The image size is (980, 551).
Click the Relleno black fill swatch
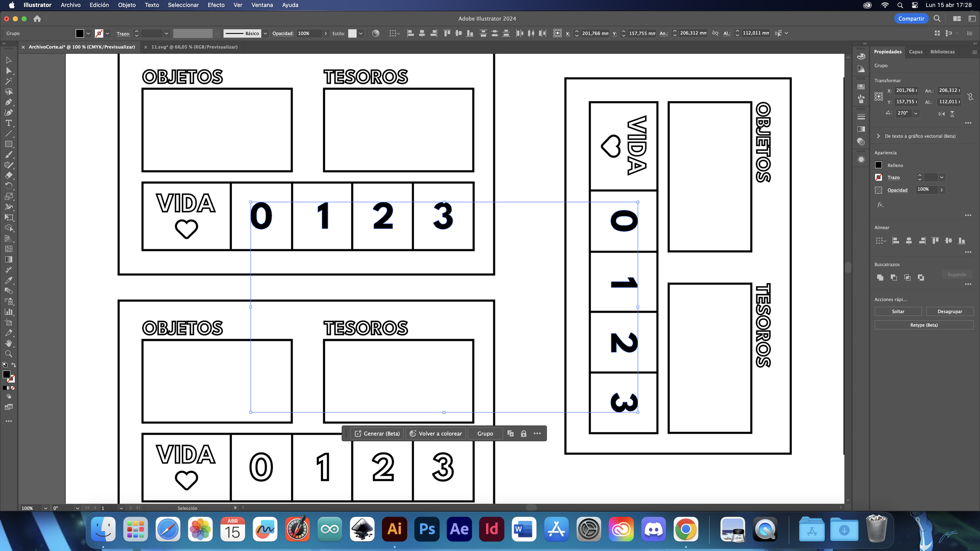[879, 165]
